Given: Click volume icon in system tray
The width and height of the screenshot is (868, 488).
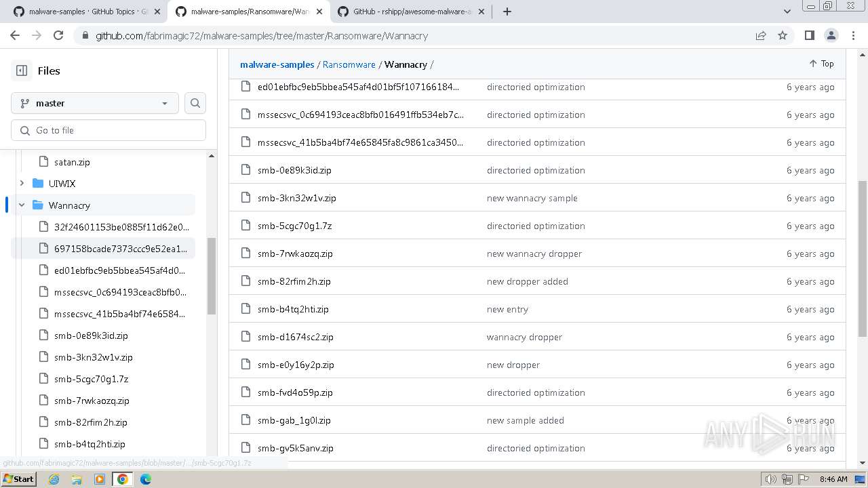Looking at the screenshot, I should pos(771,479).
